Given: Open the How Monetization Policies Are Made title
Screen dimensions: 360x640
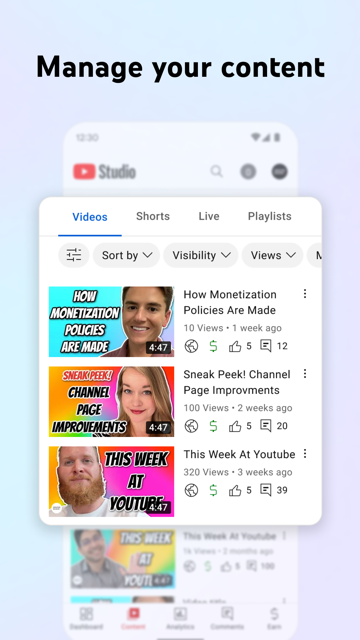Looking at the screenshot, I should (230, 302).
